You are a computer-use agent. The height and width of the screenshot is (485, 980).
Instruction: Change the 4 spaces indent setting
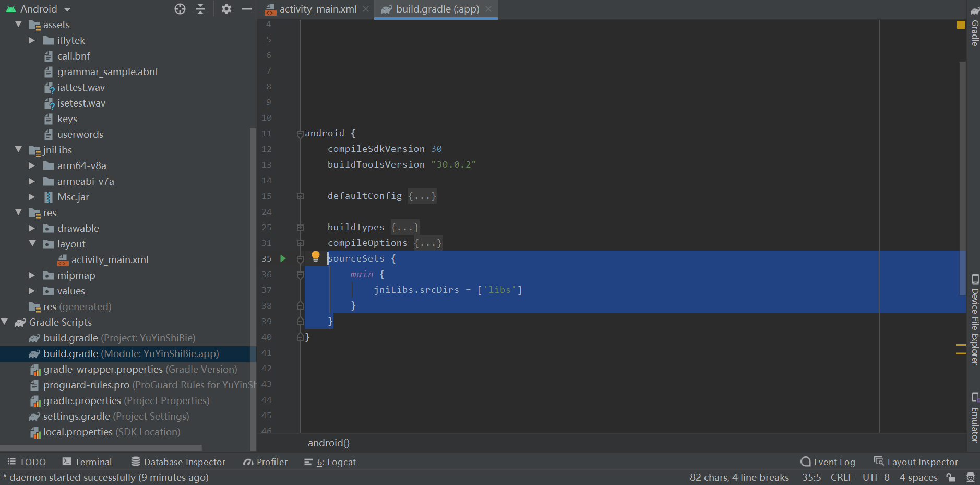coord(918,477)
